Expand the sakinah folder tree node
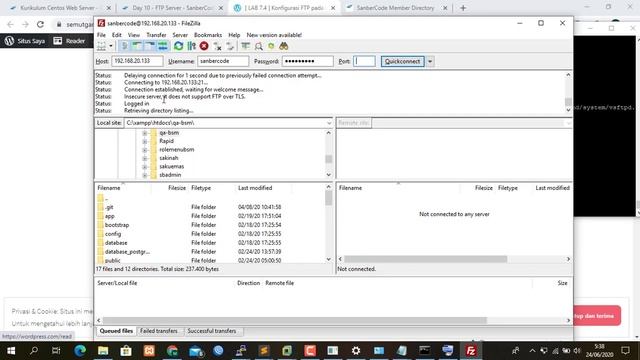The image size is (640, 360). (144, 158)
